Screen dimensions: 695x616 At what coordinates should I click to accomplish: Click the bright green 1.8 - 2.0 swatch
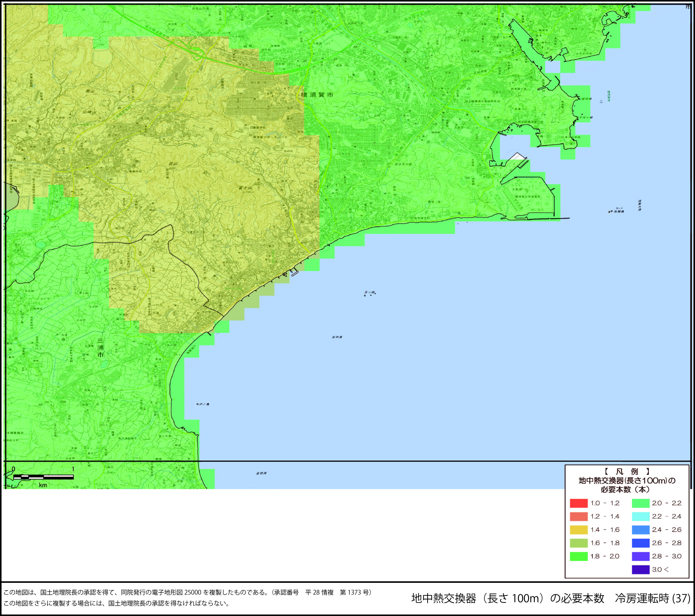tap(579, 556)
